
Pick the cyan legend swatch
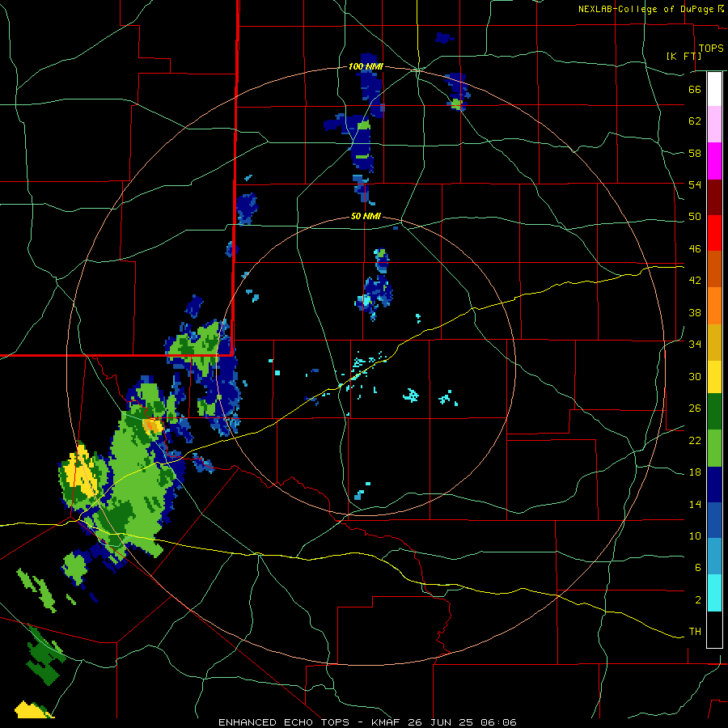click(714, 594)
